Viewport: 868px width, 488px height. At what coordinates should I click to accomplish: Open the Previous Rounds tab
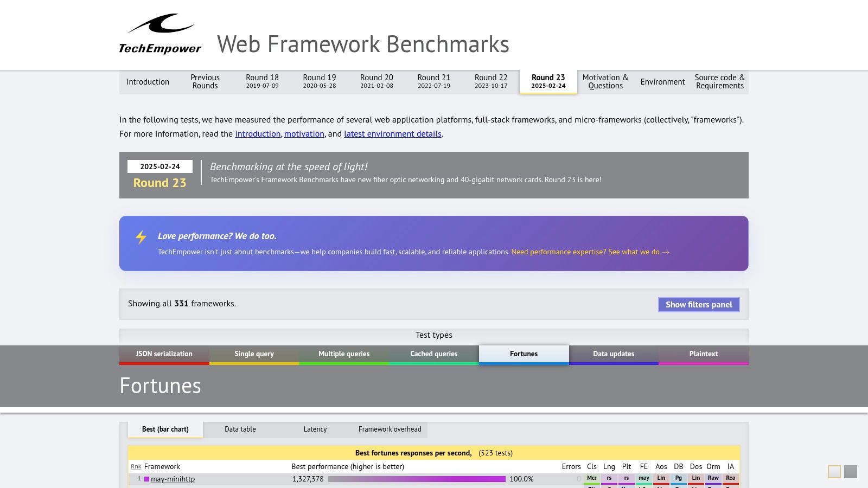coord(205,82)
